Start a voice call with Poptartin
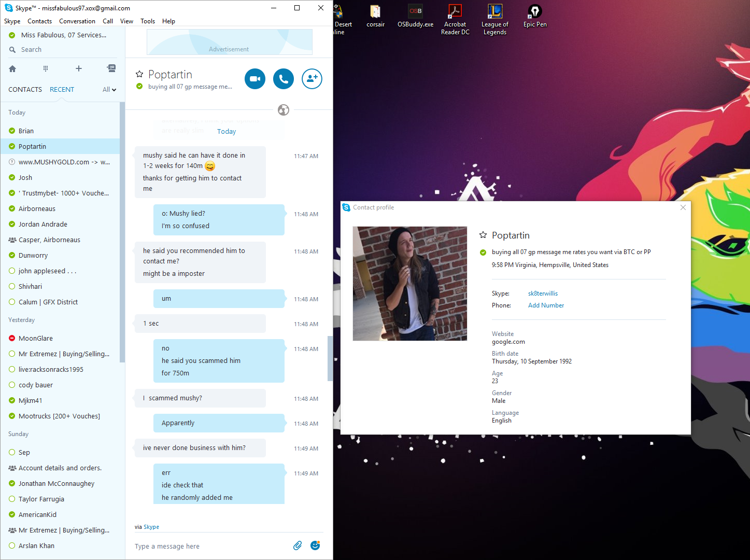Screen dimensions: 750x560 [x=284, y=79]
